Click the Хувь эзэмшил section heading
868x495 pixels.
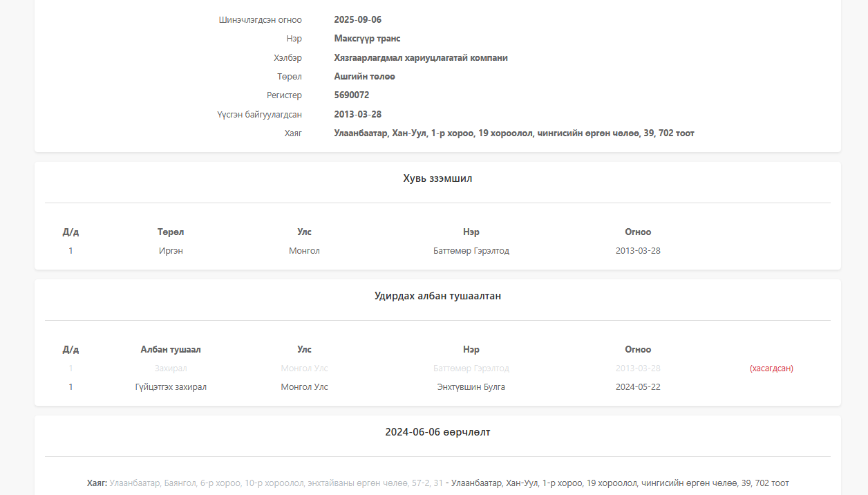point(437,178)
